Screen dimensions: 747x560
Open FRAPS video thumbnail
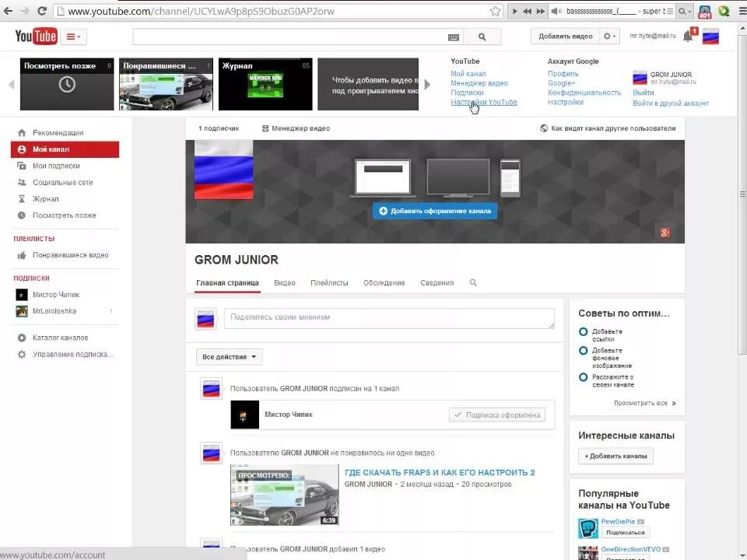pyautogui.click(x=285, y=495)
